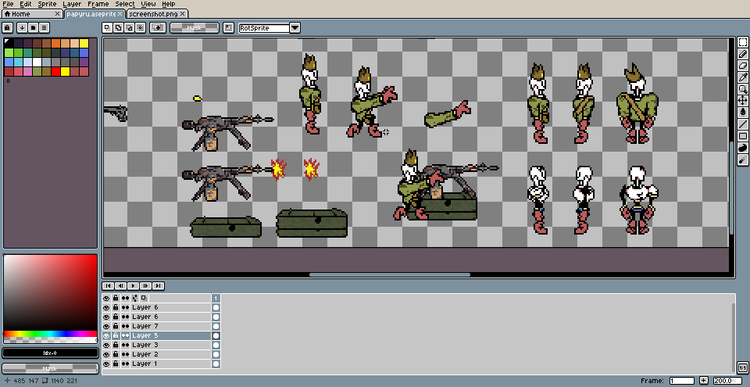
Task: Click the canvas horizontal scrollbar
Action: (390, 275)
